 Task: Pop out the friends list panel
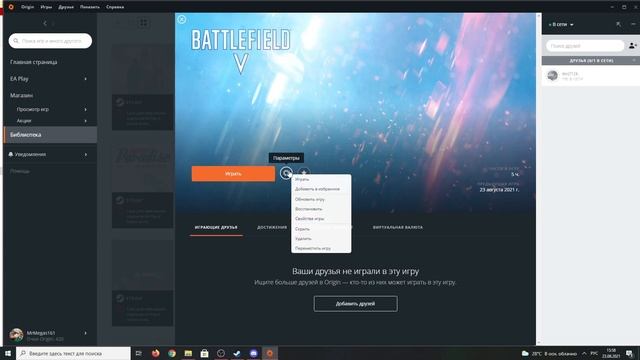[x=619, y=24]
